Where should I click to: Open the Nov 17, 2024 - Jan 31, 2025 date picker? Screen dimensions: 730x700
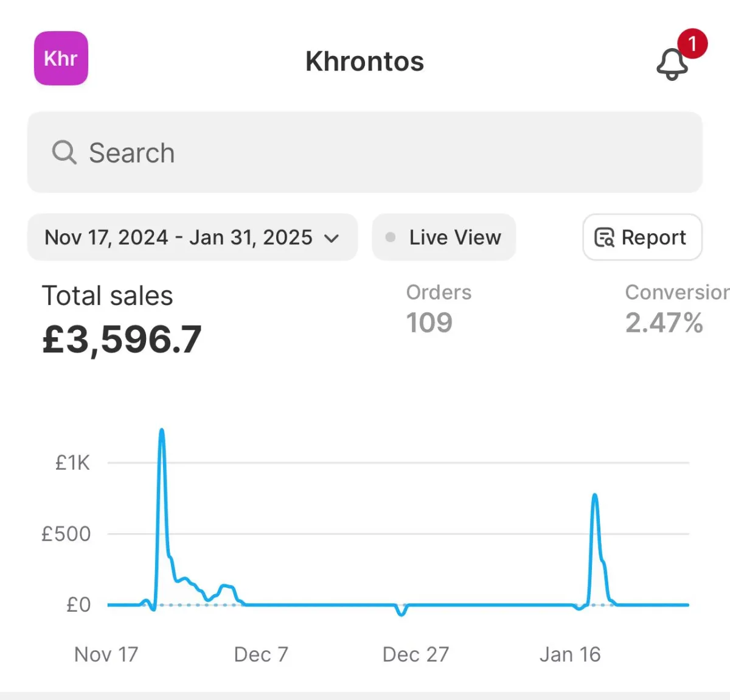point(192,237)
